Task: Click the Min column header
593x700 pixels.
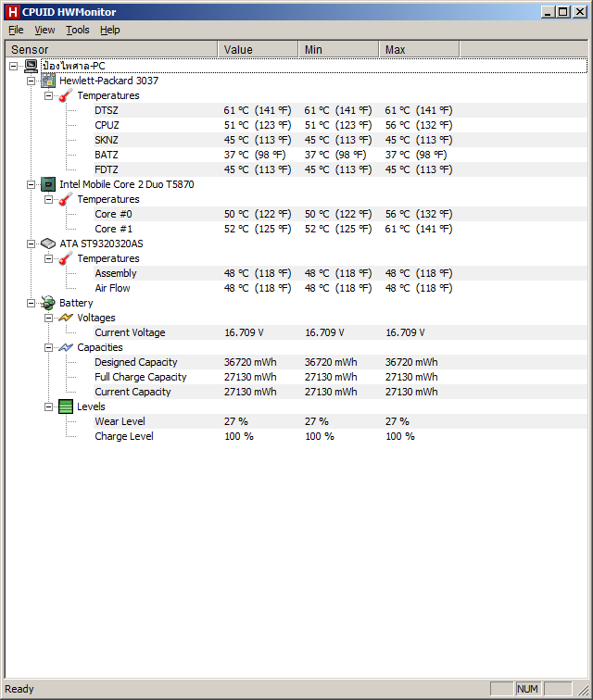Action: [339, 49]
